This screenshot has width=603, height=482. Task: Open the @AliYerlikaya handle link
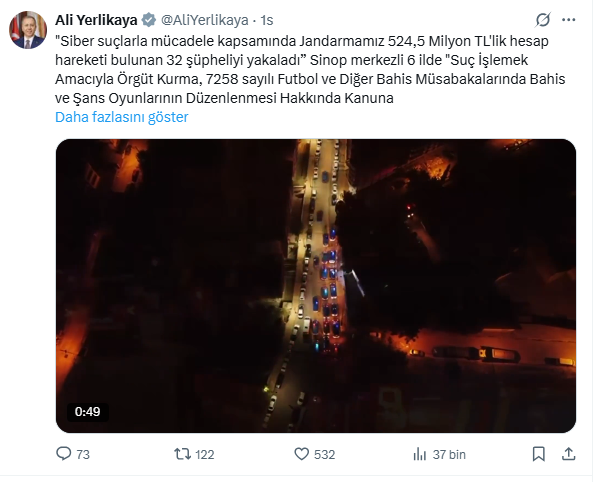point(205,20)
